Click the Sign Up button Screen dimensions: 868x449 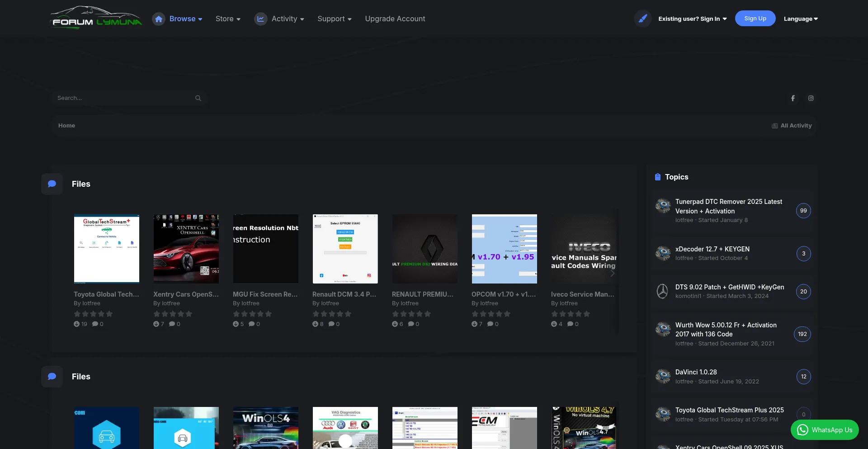tap(755, 19)
